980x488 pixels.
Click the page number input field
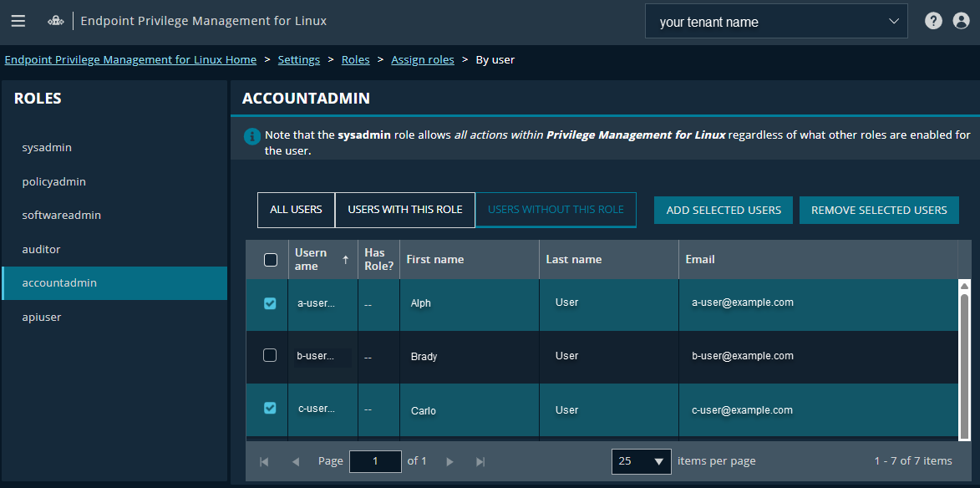coord(375,461)
